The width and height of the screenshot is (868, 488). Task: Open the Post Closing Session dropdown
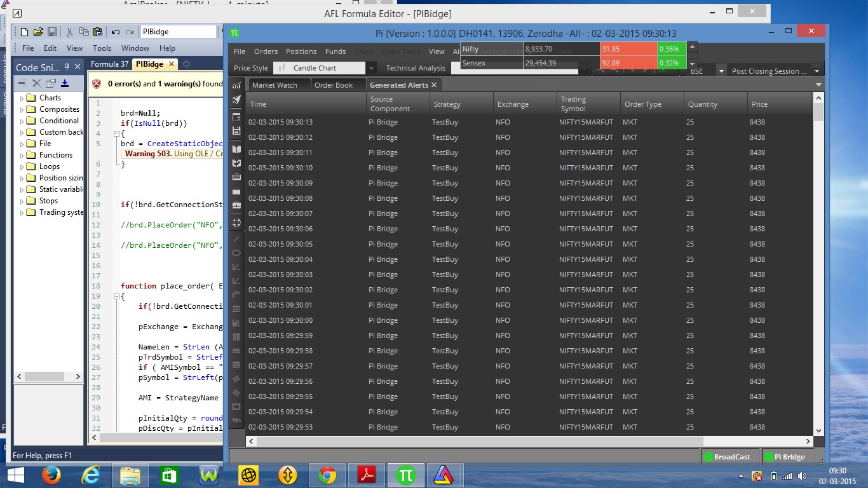coord(818,71)
